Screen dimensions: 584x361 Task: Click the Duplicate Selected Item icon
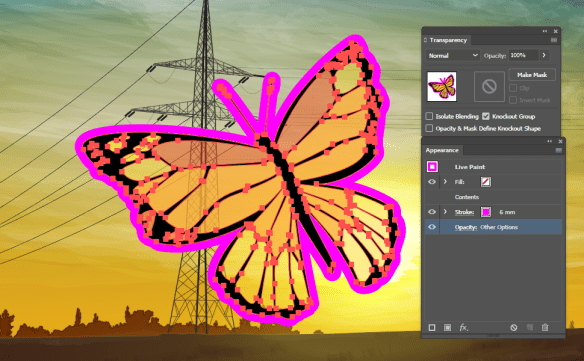point(530,327)
